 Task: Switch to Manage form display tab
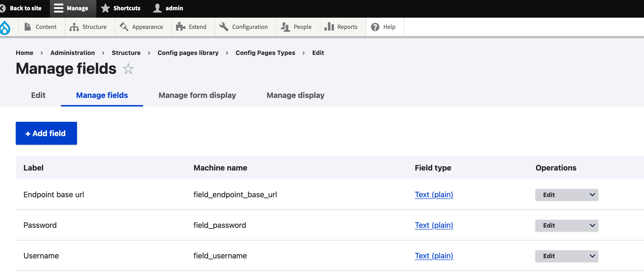[197, 95]
